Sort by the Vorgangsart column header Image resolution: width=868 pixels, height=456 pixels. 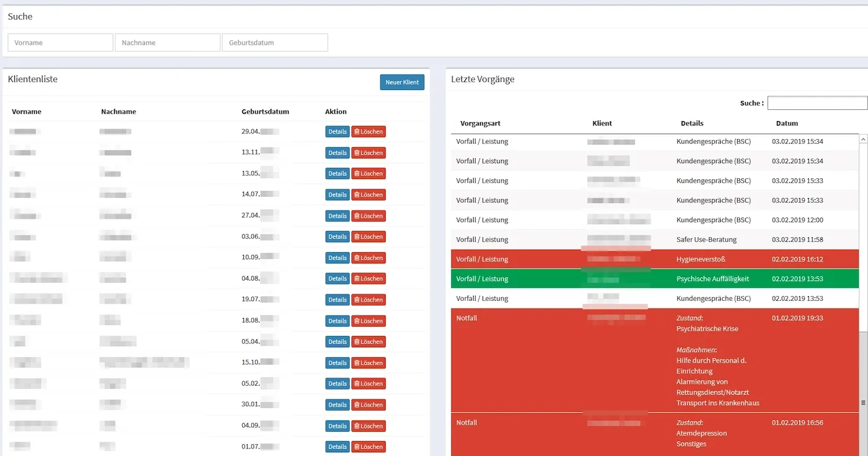480,123
